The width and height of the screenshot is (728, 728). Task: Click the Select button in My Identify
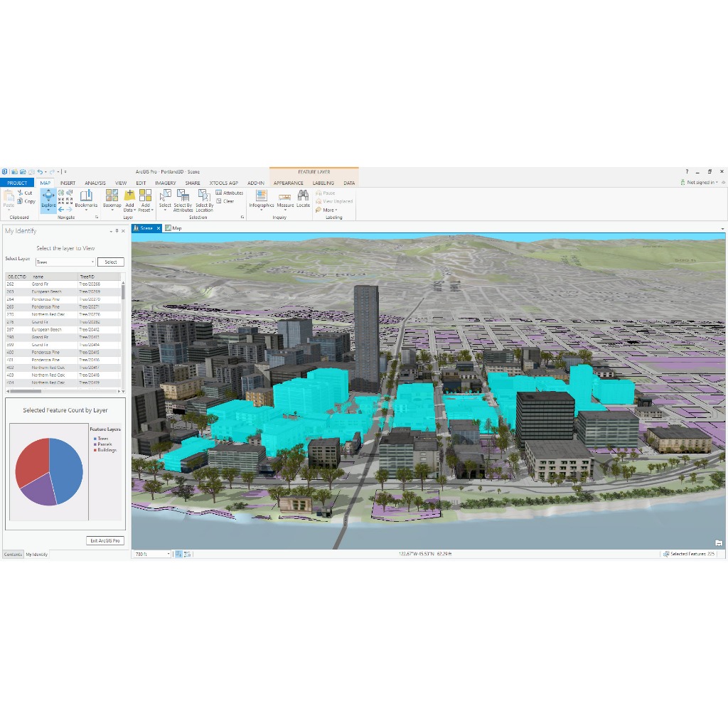tap(110, 262)
